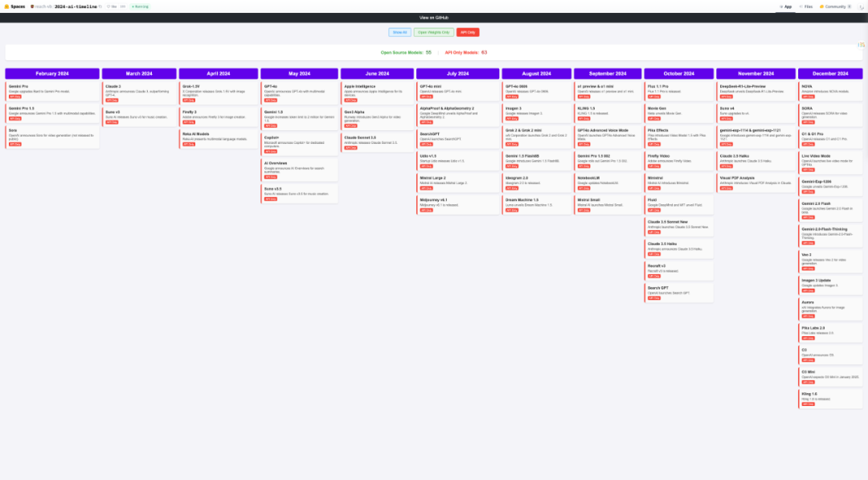Click the December 2024 column header

pyautogui.click(x=829, y=73)
